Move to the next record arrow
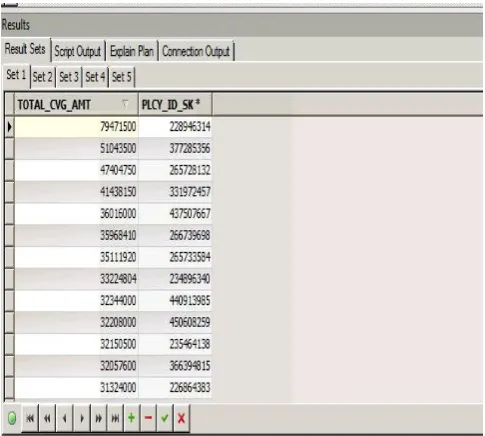 [82, 418]
